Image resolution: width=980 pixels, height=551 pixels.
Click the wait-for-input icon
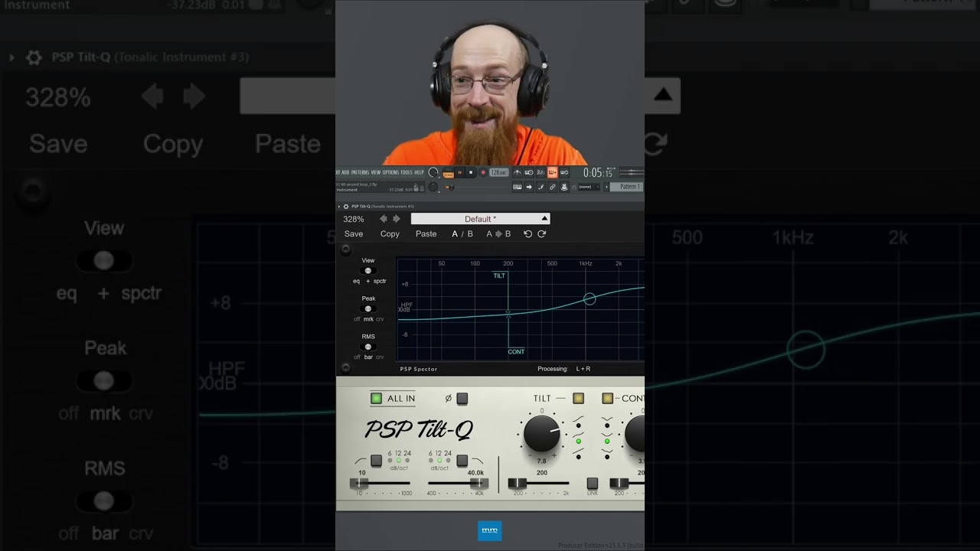(x=529, y=172)
